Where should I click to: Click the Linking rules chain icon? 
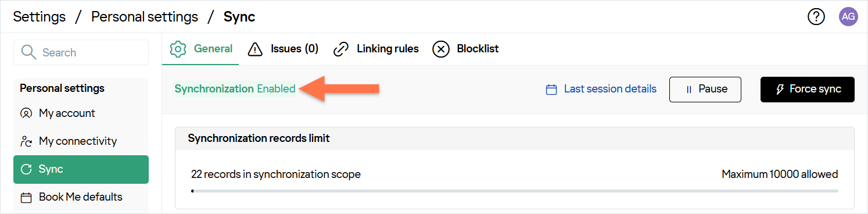(x=340, y=49)
